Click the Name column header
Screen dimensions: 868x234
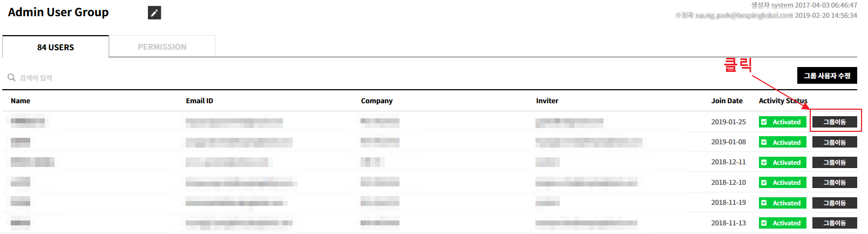click(x=21, y=101)
